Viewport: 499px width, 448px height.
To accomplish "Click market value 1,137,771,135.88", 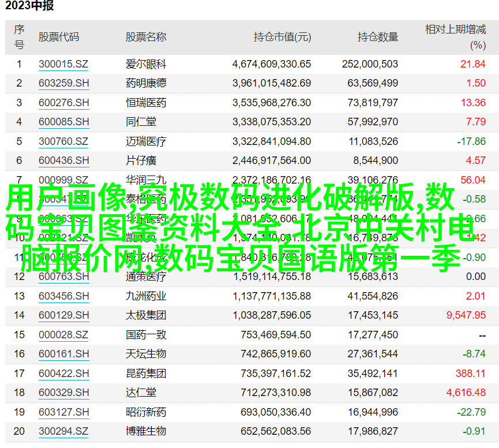I will (x=272, y=296).
